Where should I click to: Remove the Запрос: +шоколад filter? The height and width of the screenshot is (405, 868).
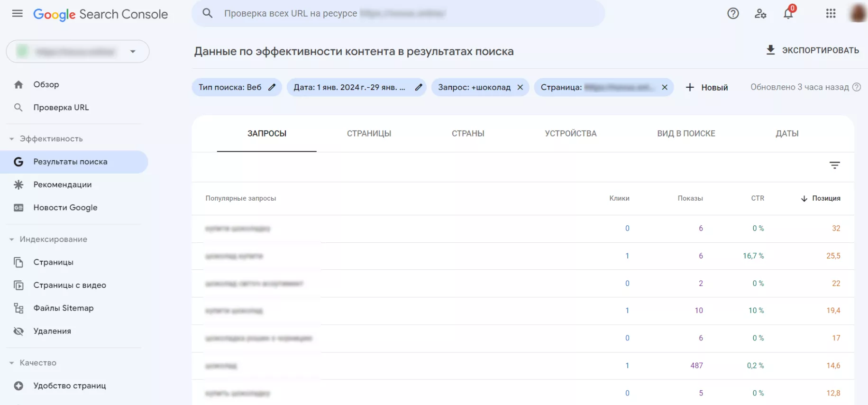tap(520, 87)
